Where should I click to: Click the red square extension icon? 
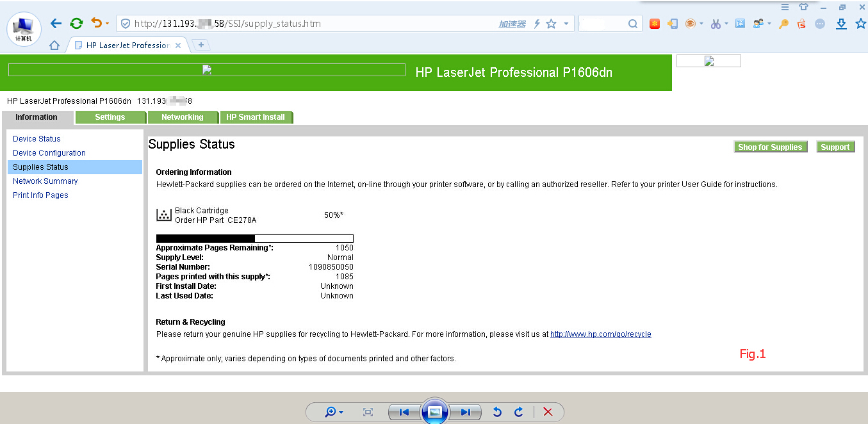(x=654, y=24)
